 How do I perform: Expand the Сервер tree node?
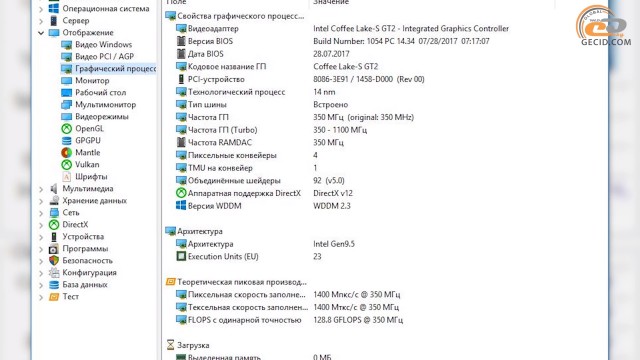pos(41,20)
